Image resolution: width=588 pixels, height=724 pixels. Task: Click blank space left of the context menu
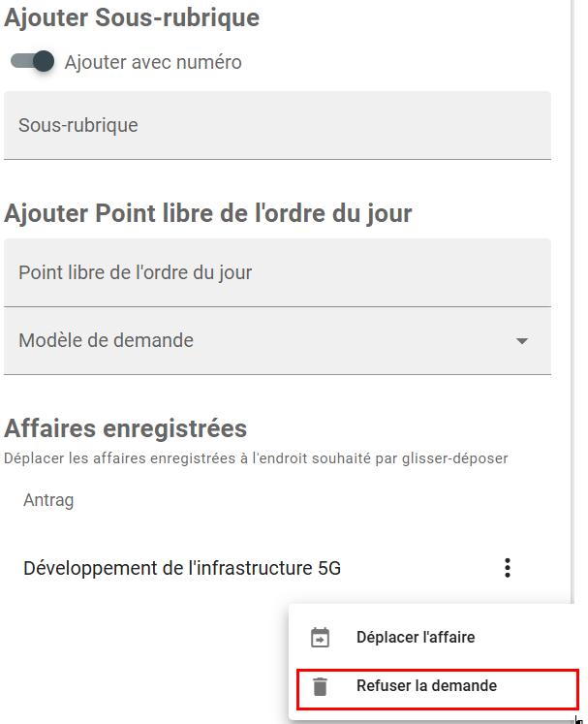(145, 659)
